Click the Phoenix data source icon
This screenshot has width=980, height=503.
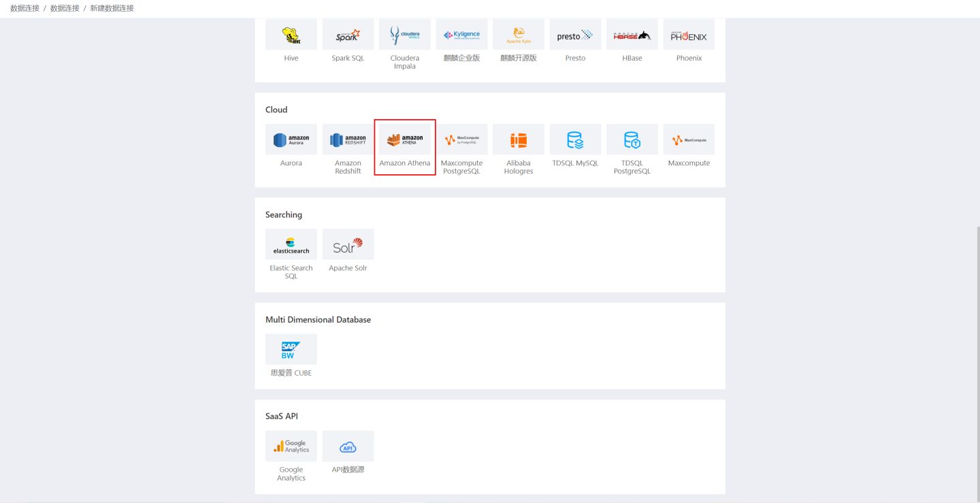pyautogui.click(x=689, y=35)
